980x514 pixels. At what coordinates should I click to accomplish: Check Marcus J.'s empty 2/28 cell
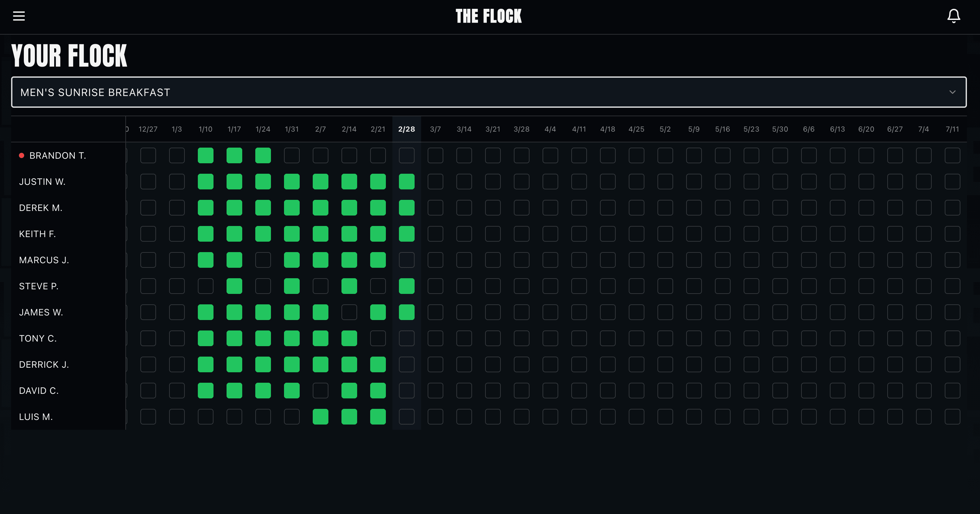coord(406,260)
